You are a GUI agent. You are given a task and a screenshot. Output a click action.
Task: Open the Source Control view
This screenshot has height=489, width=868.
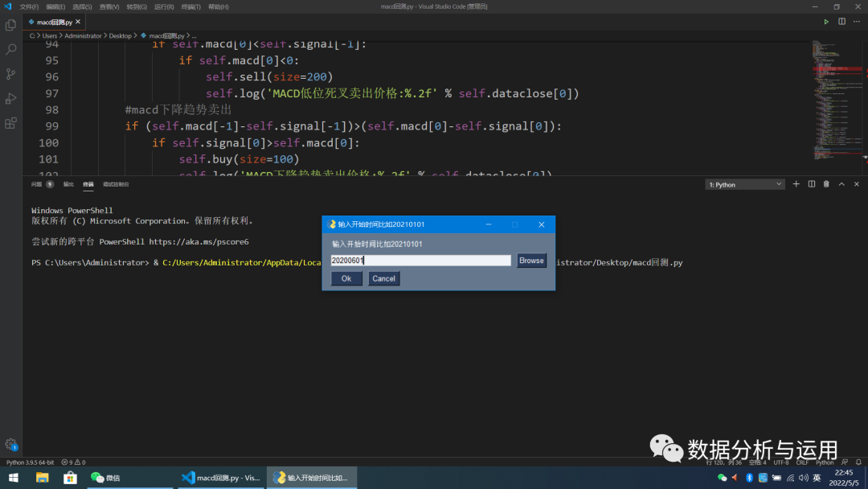(10, 74)
